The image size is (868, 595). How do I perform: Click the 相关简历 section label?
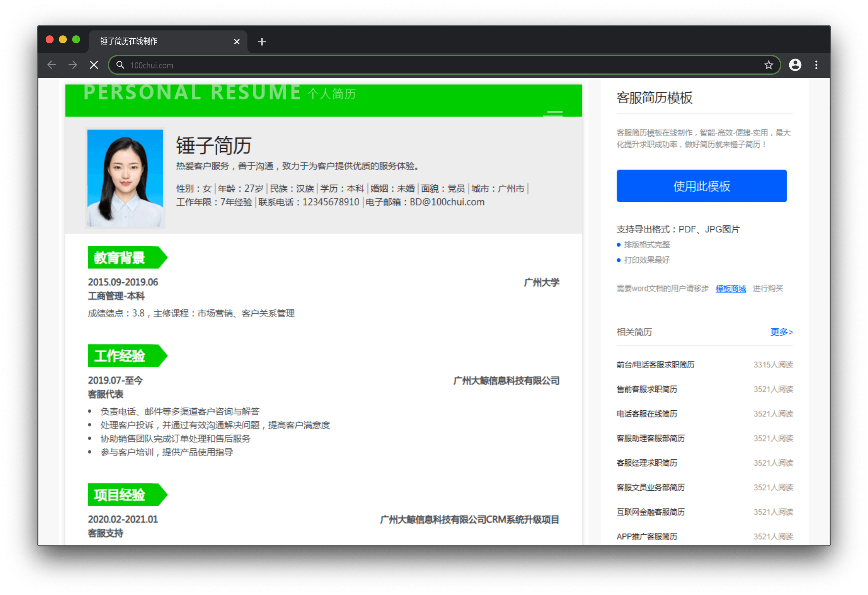coord(634,332)
